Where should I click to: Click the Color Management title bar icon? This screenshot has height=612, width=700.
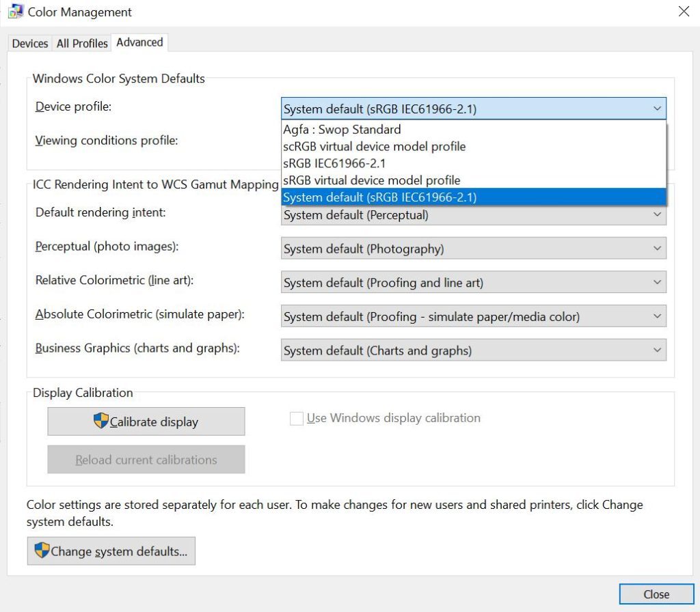[x=16, y=12]
